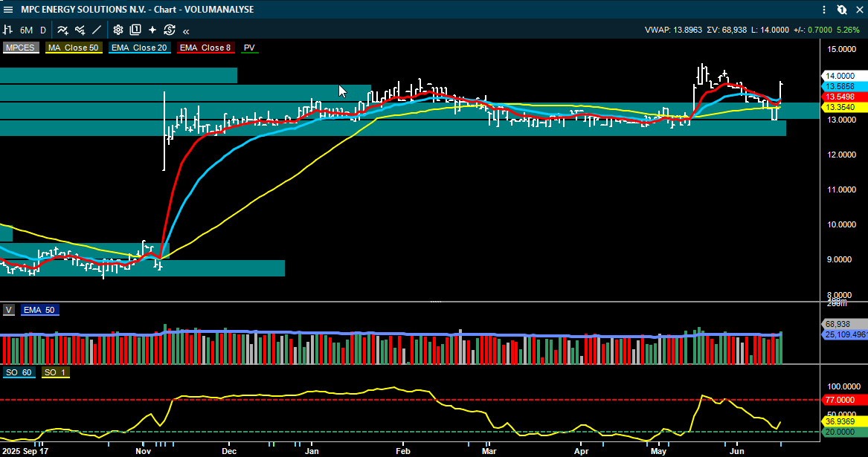The width and height of the screenshot is (868, 457).
Task: Close the chart window
Action: tap(860, 10)
